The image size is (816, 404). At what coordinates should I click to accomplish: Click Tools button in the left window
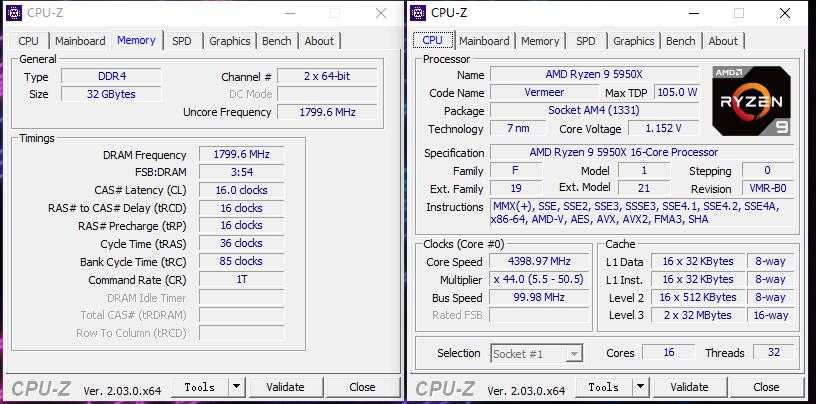tap(199, 387)
